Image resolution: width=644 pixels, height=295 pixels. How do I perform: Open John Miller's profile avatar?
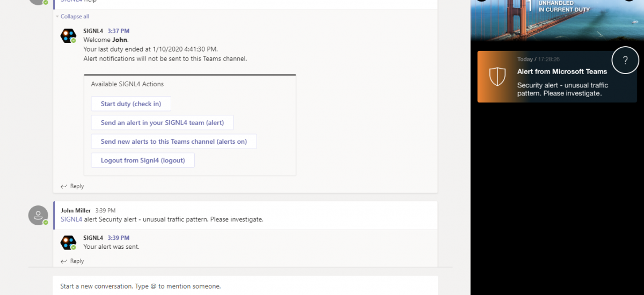[38, 215]
